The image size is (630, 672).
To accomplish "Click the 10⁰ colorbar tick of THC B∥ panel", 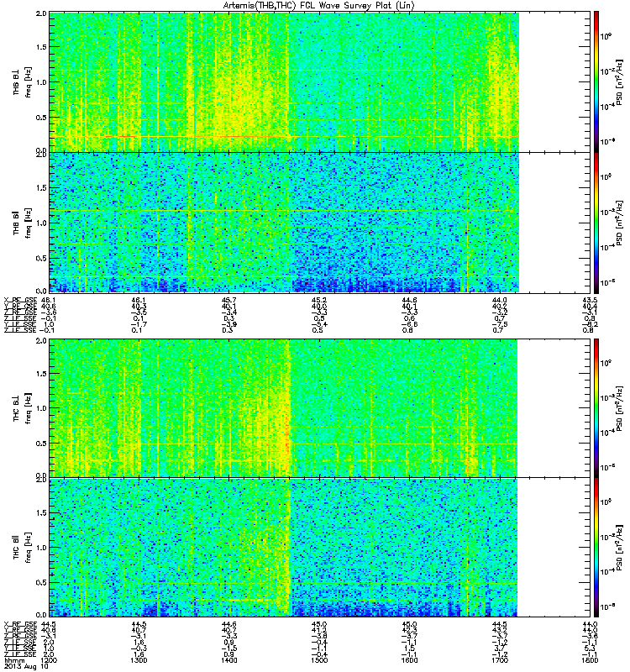I will 606,501.
